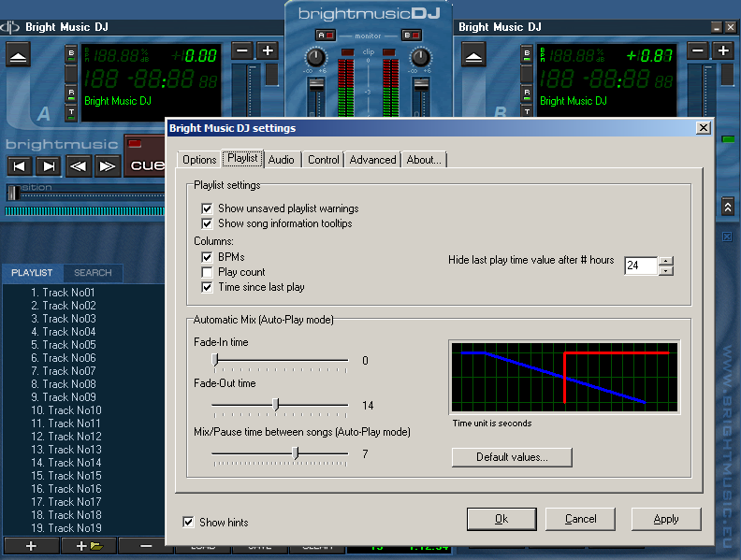Uncheck Show song information tooltips
The image size is (741, 560).
tap(207, 223)
